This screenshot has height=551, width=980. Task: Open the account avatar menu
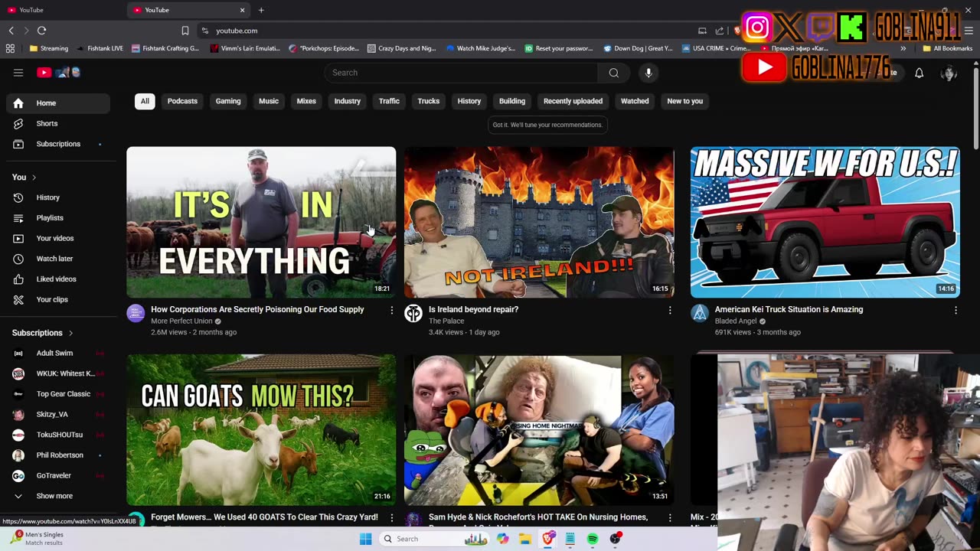[949, 73]
